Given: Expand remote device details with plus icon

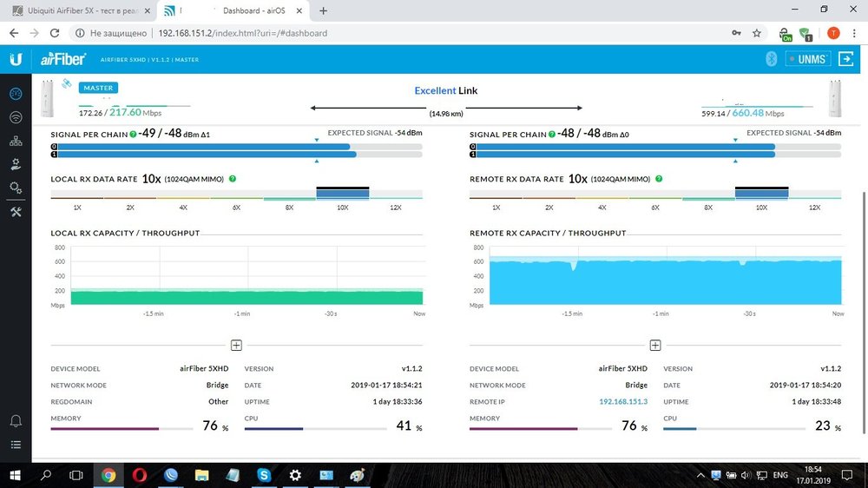Looking at the screenshot, I should click(x=655, y=345).
